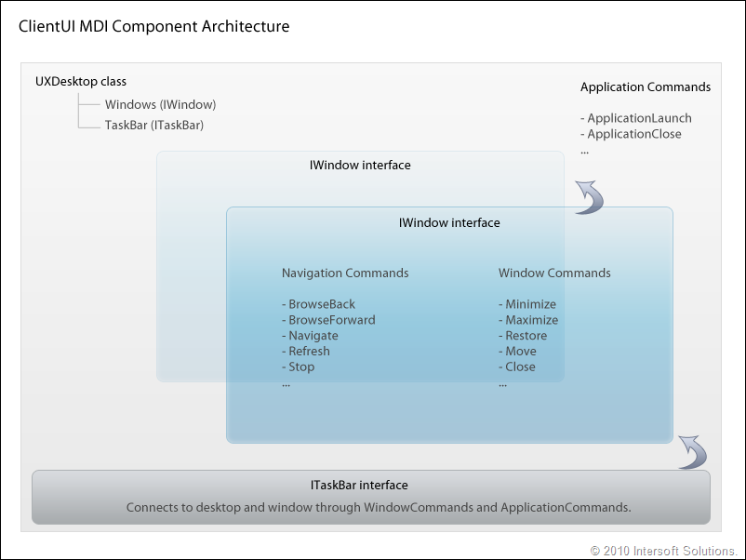The image size is (746, 560).
Task: Click the Stop navigation command
Action: (298, 367)
